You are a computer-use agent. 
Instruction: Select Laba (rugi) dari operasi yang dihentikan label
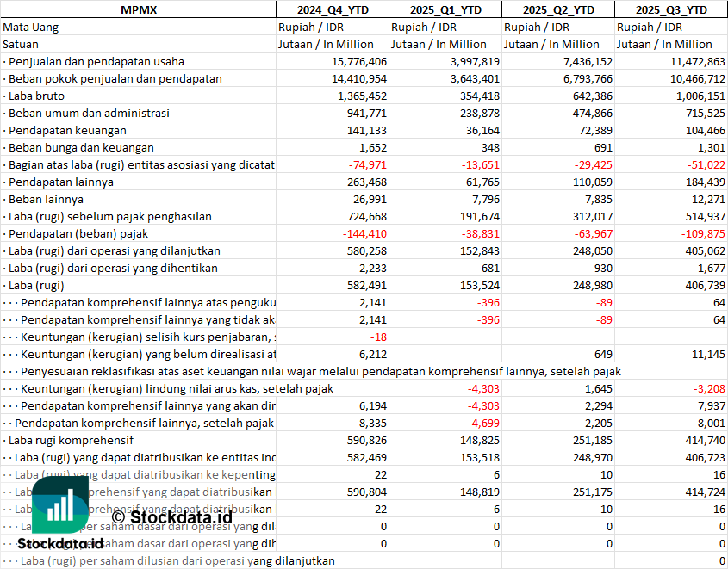[x=113, y=268]
